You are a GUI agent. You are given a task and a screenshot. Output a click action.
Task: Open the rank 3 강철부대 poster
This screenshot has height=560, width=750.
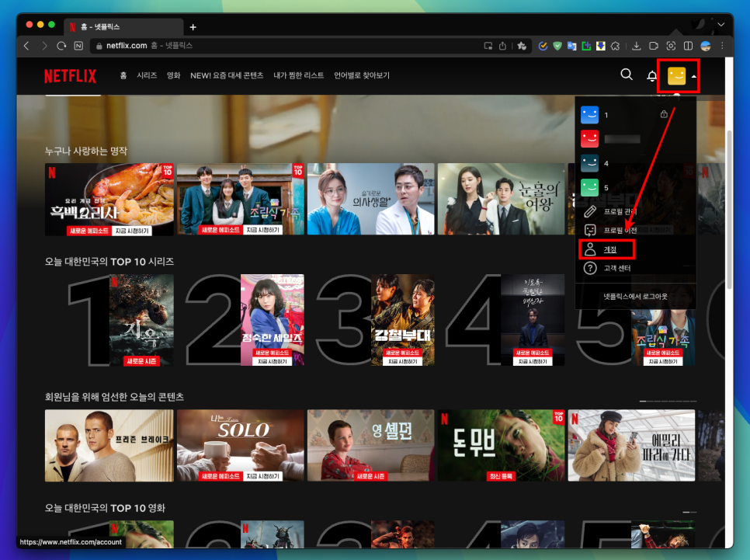403,320
